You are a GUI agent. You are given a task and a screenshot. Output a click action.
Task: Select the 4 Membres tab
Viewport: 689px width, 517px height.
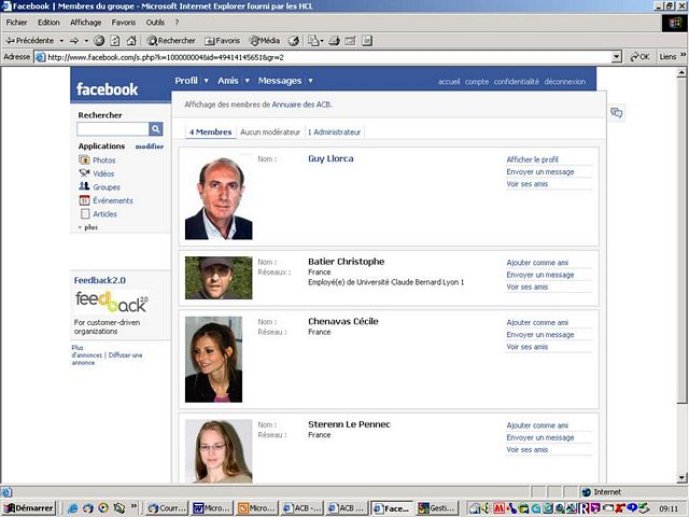click(210, 132)
